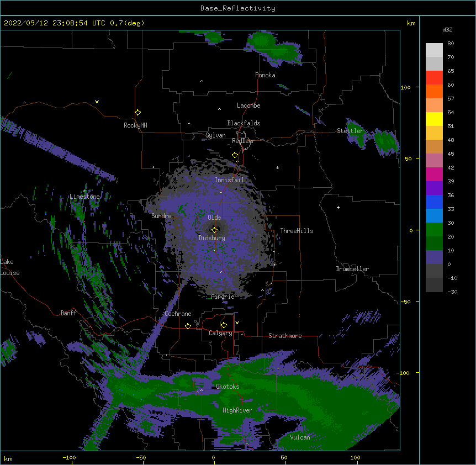Click the Airdrie city label
476x465 pixels.
[223, 297]
